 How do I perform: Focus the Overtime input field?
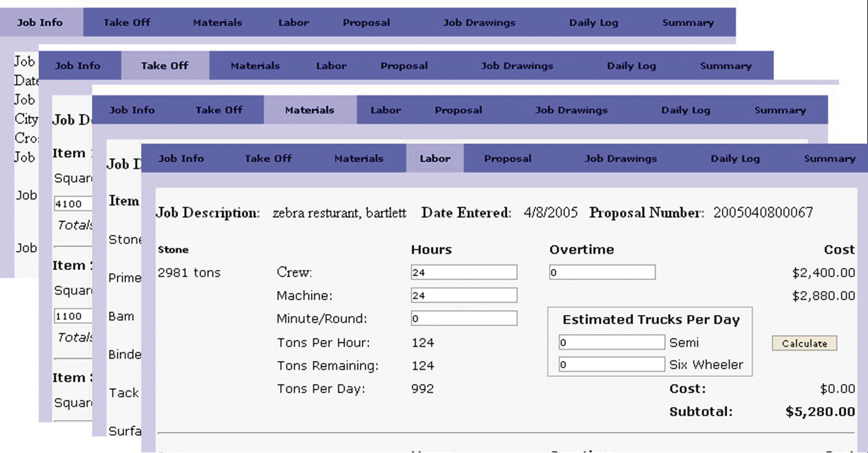tap(602, 273)
